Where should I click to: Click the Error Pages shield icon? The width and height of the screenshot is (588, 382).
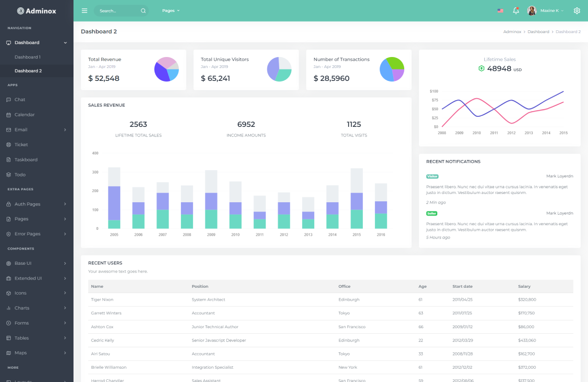coord(9,234)
